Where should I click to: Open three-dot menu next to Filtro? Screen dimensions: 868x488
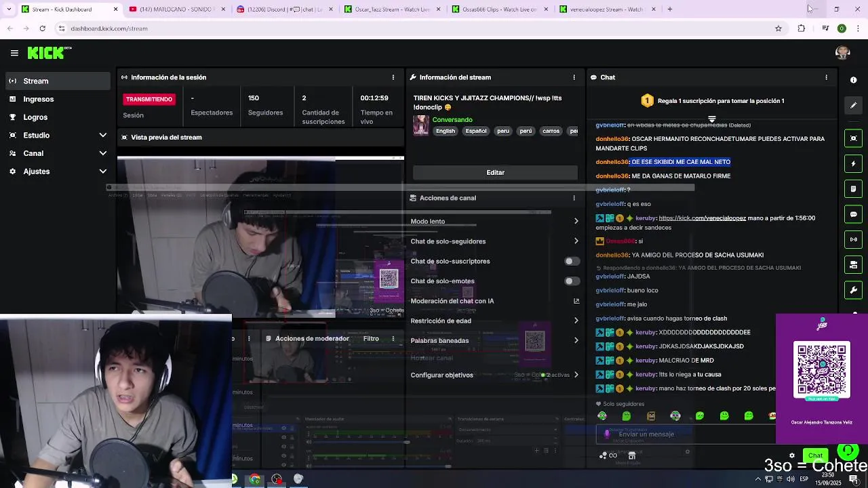tap(393, 338)
